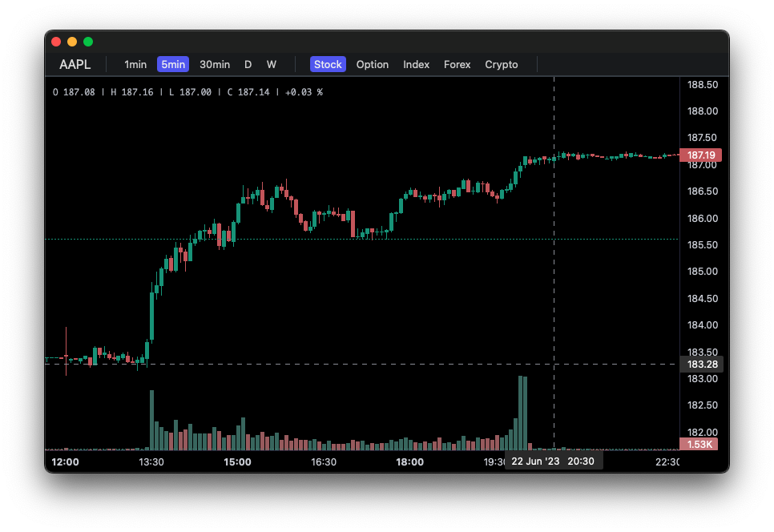Click the 22 Jun '23 20:30 date label
Image resolution: width=774 pixels, height=532 pixels.
pos(553,461)
